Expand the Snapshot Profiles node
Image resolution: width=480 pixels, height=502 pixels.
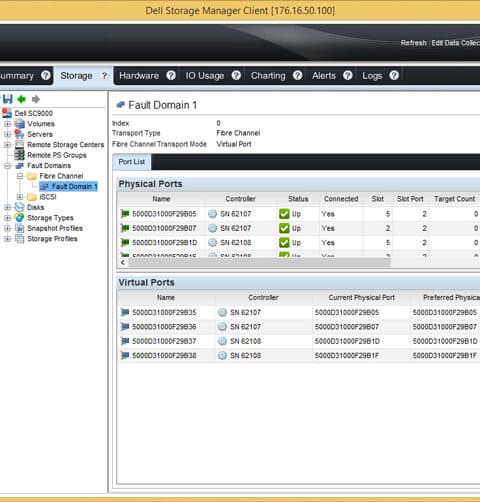[x=7, y=228]
